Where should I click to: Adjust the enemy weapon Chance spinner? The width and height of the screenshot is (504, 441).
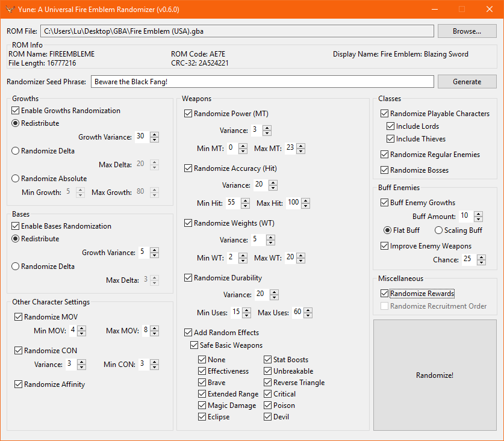coord(481,259)
